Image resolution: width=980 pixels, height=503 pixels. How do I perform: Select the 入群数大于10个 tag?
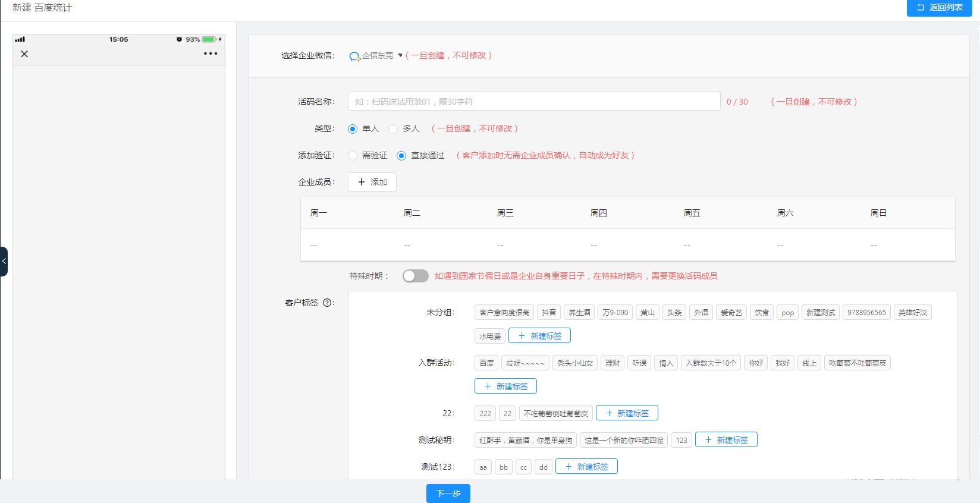click(711, 363)
